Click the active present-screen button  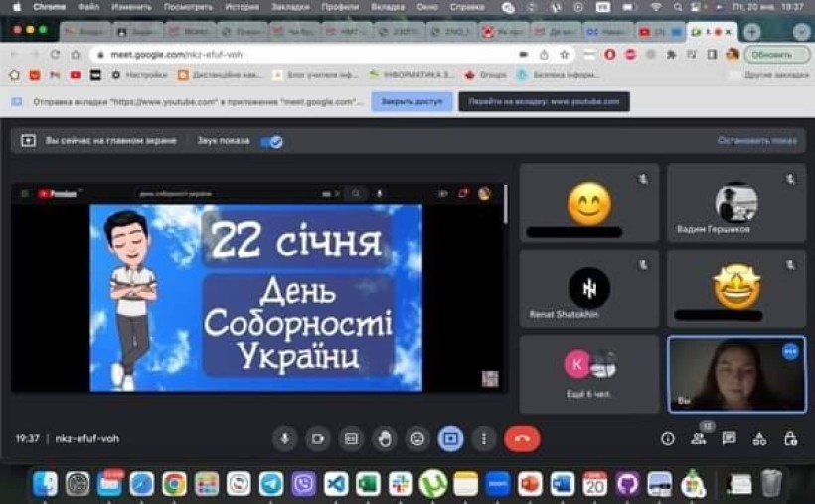point(450,439)
